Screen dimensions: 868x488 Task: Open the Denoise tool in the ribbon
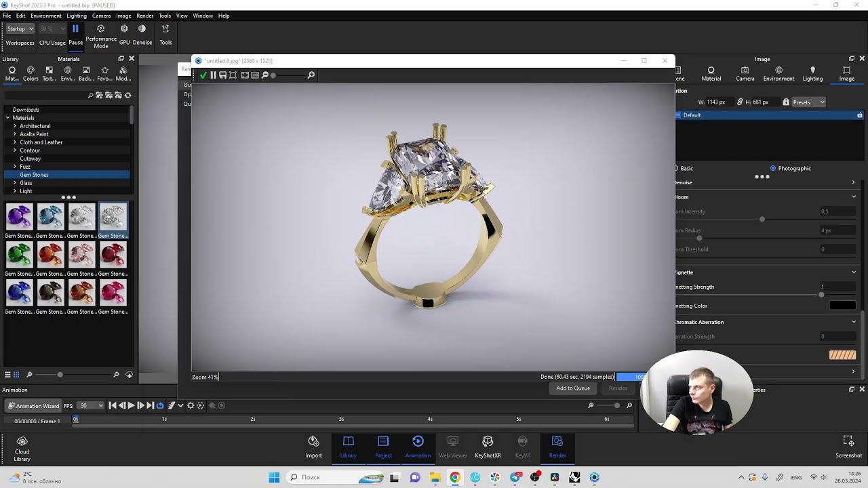(x=142, y=29)
